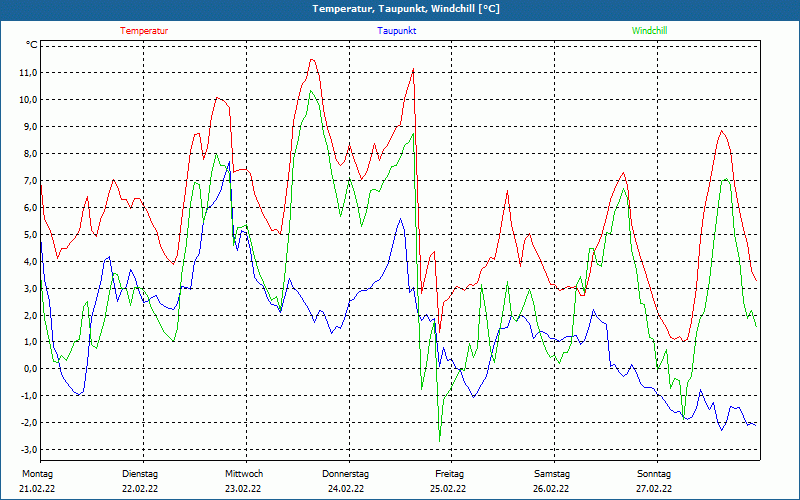Click the -3,0 y-axis value
The height and width of the screenshot is (500, 800).
[28, 450]
